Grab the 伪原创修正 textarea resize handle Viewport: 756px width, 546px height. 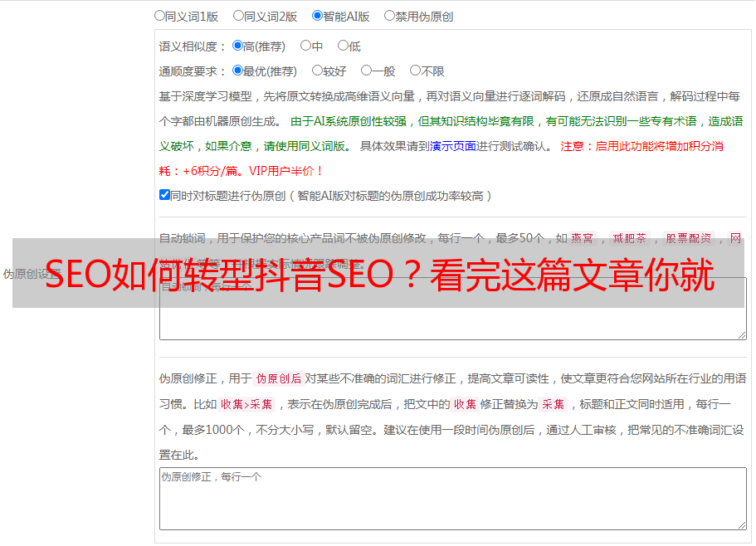pyautogui.click(x=742, y=525)
